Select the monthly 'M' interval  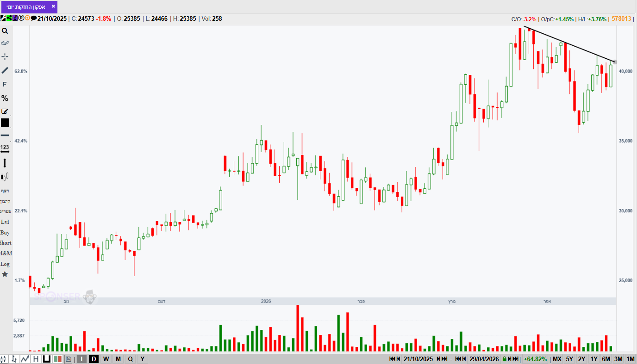pyautogui.click(x=118, y=359)
